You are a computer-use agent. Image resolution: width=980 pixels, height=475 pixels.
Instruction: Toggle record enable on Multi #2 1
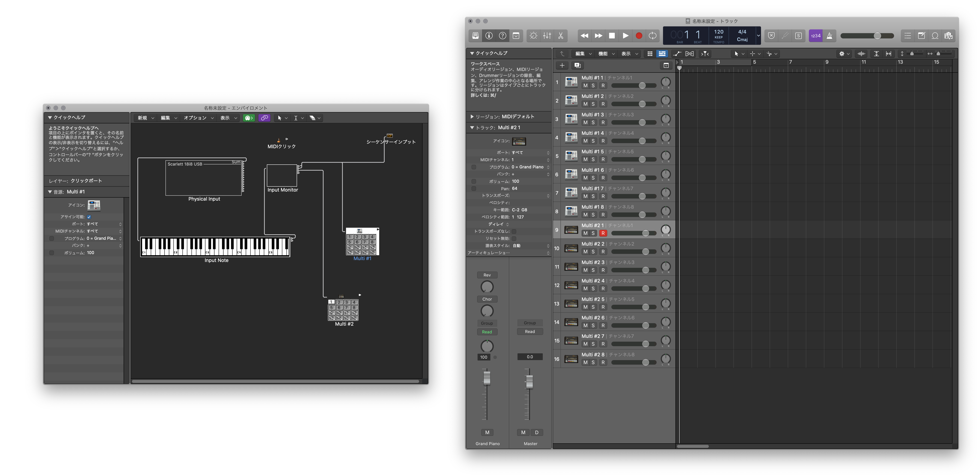603,233
